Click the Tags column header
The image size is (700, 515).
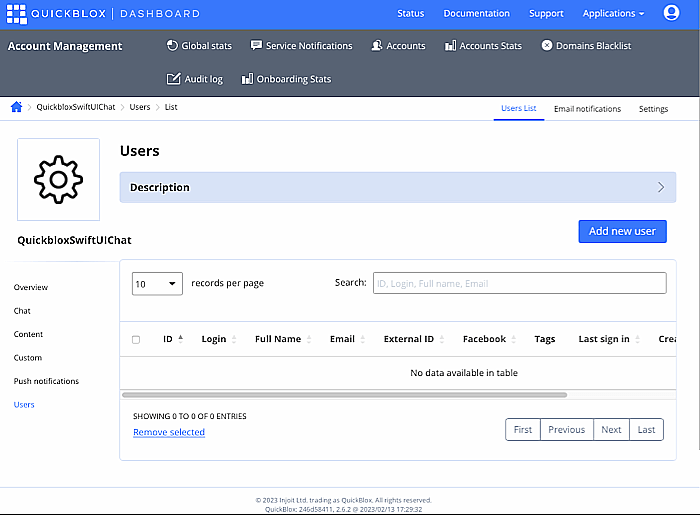(x=545, y=339)
